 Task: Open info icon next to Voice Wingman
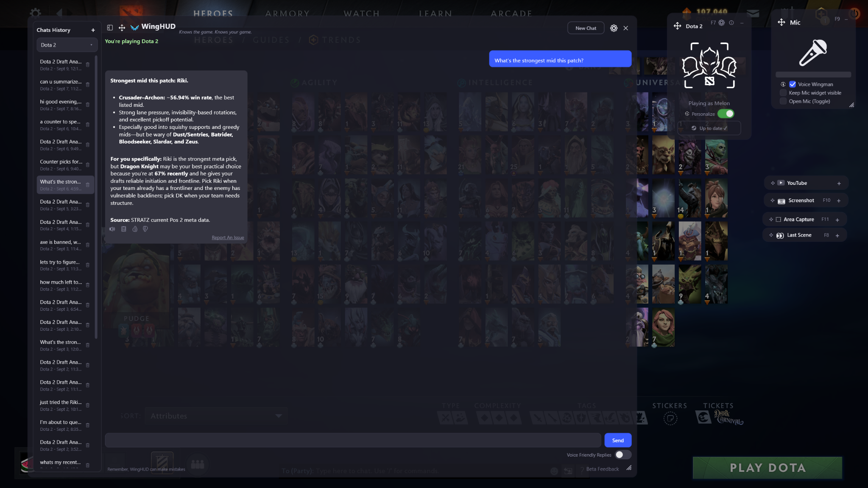[x=783, y=84]
